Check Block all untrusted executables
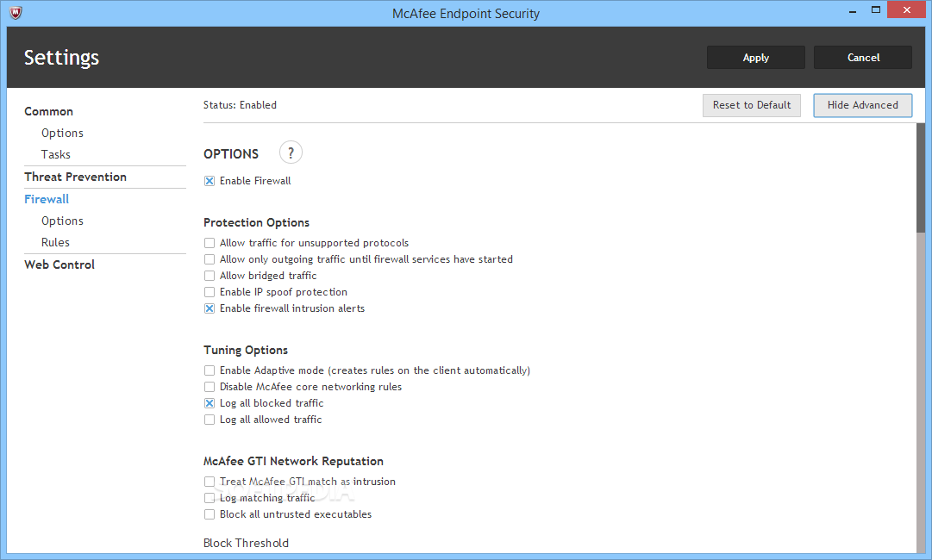 pos(210,514)
